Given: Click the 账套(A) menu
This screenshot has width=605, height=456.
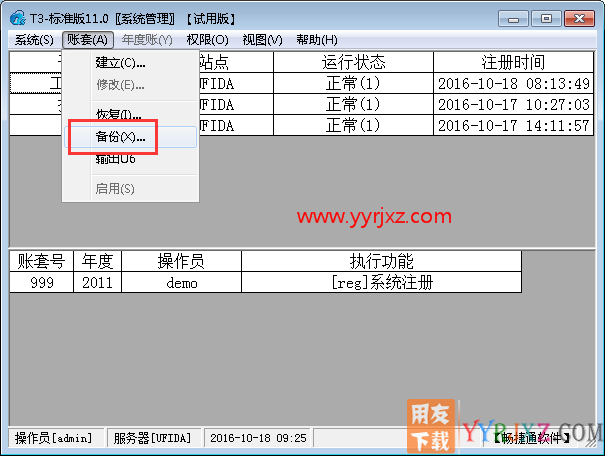Looking at the screenshot, I should point(88,40).
